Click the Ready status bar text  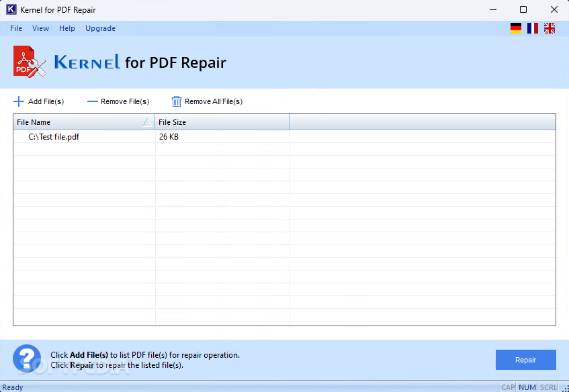[x=13, y=387]
